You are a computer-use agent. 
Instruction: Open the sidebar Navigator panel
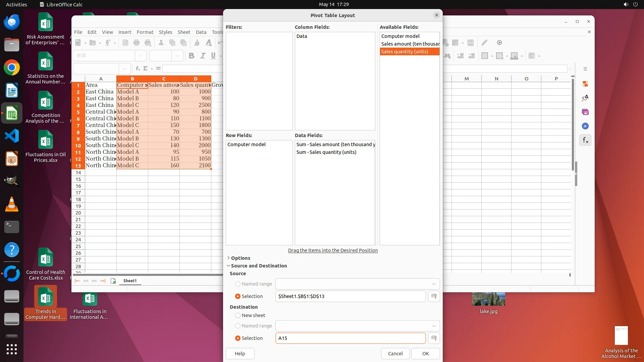[x=585, y=126]
